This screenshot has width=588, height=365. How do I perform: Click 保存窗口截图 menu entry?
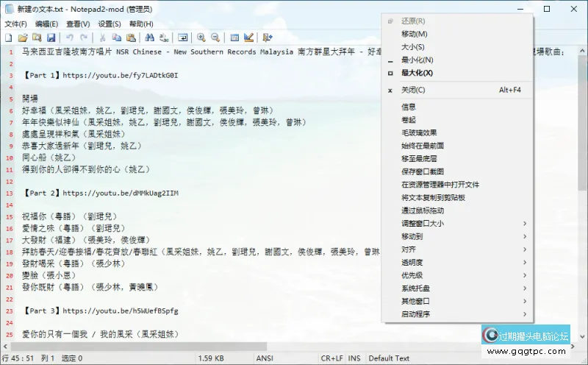tap(457, 171)
